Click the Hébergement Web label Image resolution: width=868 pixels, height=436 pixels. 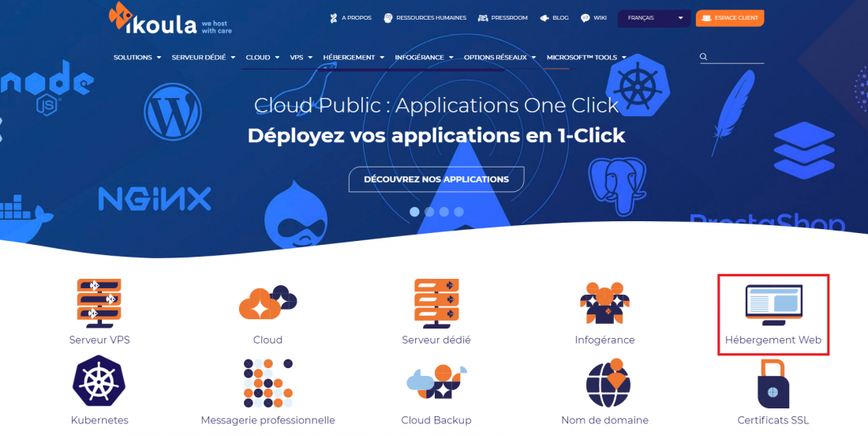(x=773, y=340)
